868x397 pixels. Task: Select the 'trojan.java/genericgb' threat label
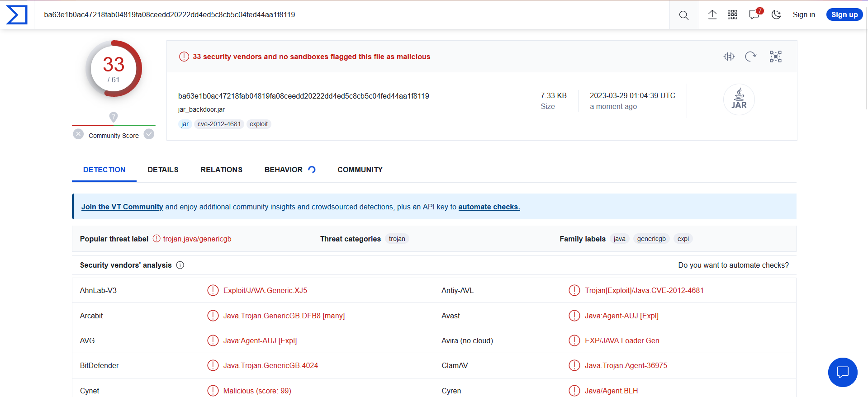(x=197, y=239)
